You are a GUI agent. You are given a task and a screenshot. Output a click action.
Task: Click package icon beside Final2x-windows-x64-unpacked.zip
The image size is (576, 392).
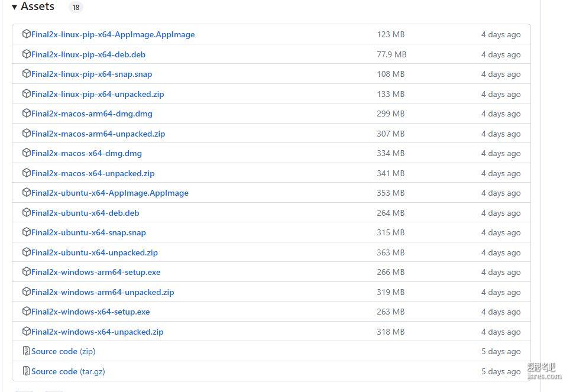click(27, 331)
